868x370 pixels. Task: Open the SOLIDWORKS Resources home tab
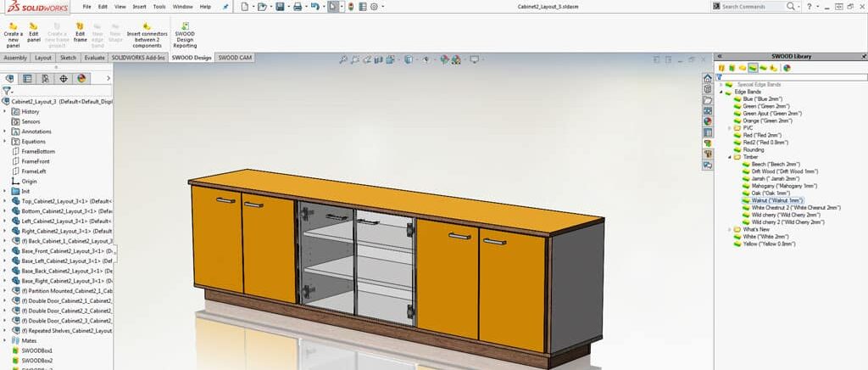pos(708,78)
